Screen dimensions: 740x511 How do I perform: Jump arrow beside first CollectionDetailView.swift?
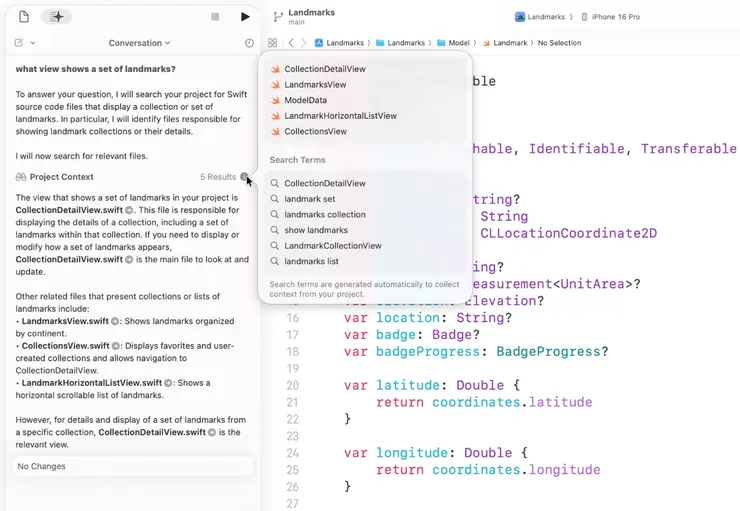pyautogui.click(x=128, y=210)
